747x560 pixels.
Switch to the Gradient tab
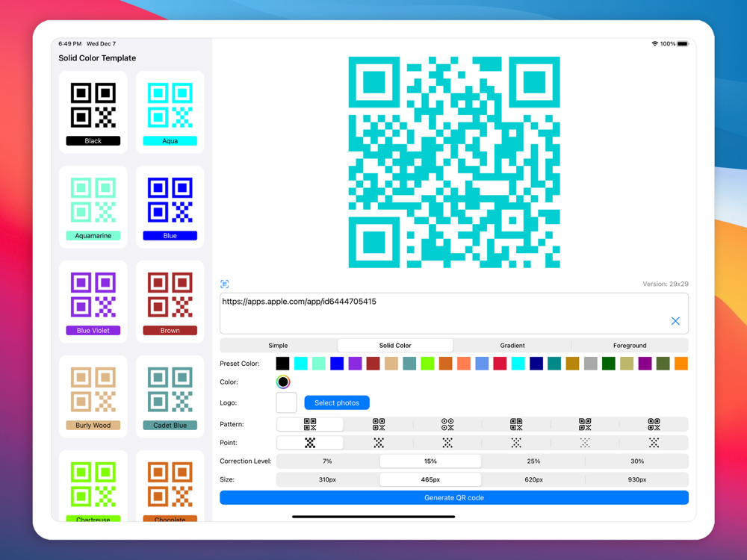coord(512,345)
